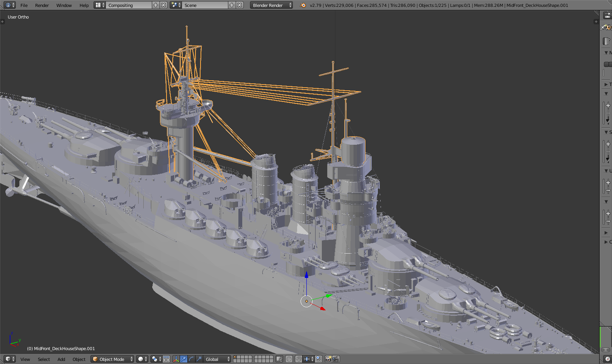The width and height of the screenshot is (612, 364).
Task: Click the blue Z-axis manipulator arrow
Action: tap(306, 275)
